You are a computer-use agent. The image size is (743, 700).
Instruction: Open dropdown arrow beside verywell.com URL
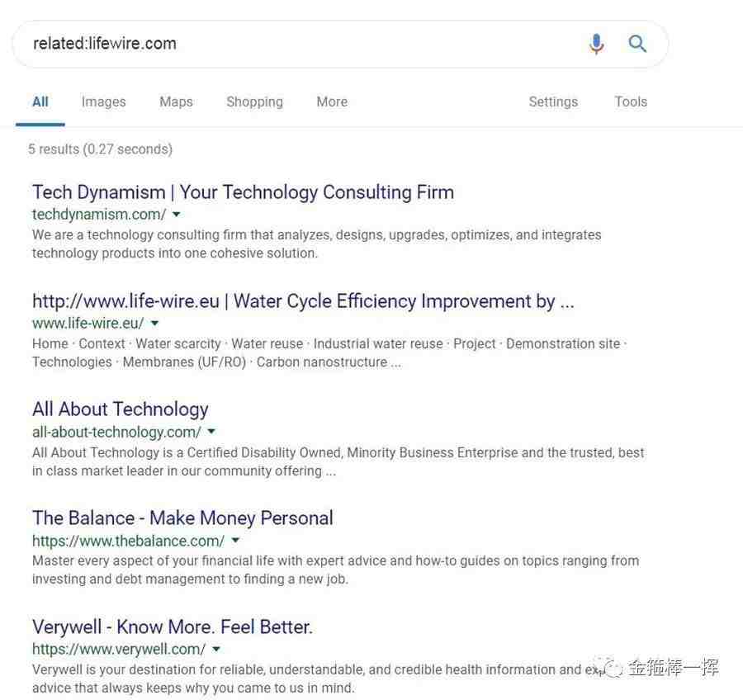216,649
